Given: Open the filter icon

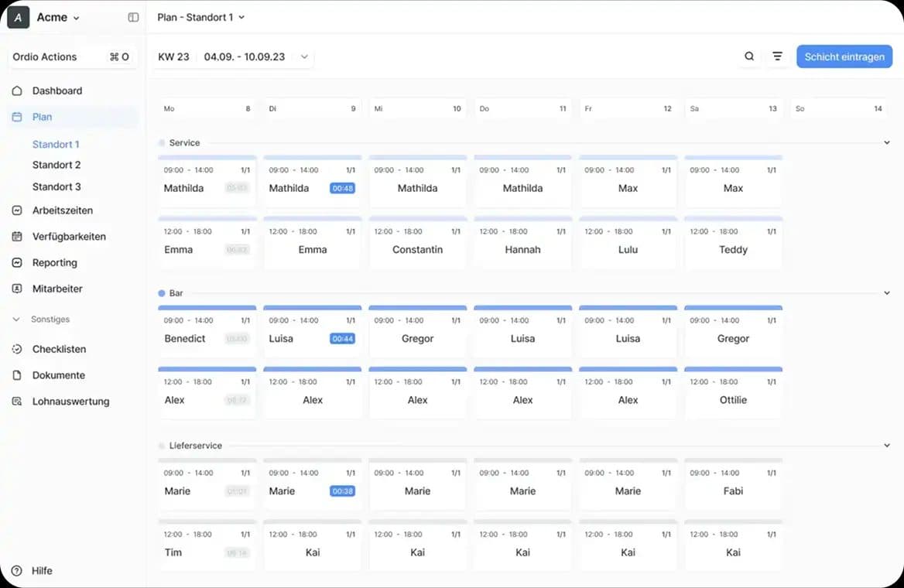Looking at the screenshot, I should 777,56.
